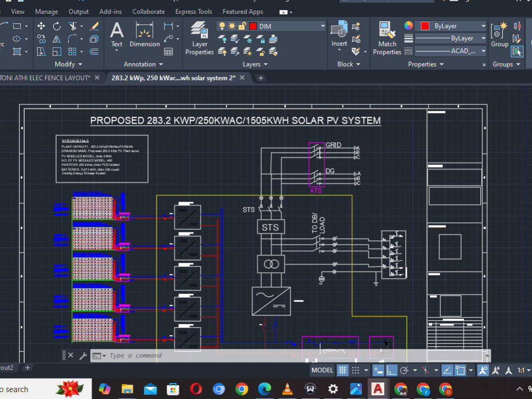
Task: Open the Collaborate ribbon tab
Action: click(148, 12)
